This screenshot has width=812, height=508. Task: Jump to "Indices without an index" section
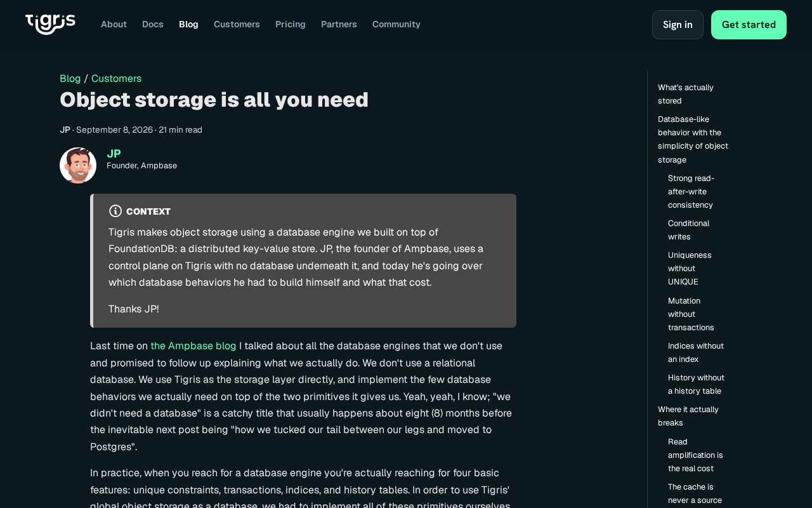(696, 352)
